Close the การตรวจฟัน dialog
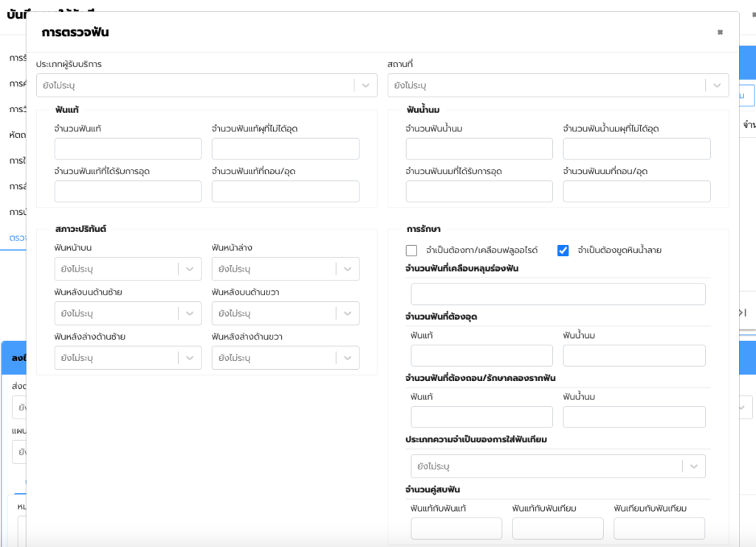 point(720,32)
